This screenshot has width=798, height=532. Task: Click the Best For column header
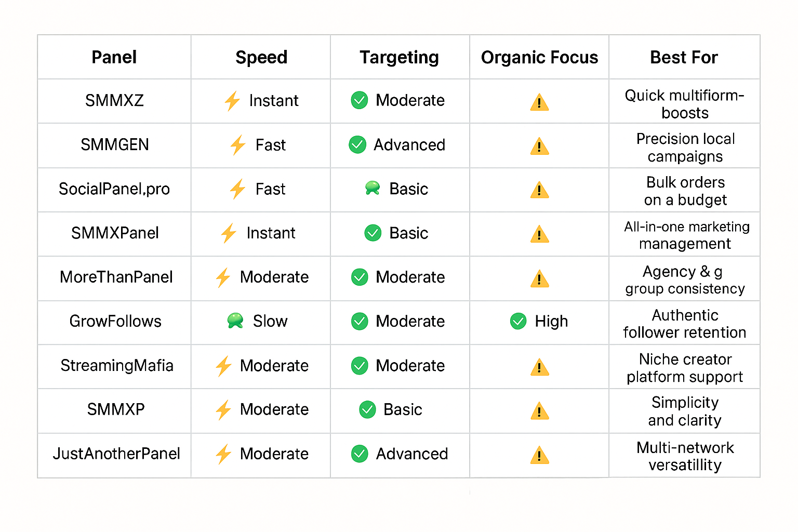[x=684, y=57]
